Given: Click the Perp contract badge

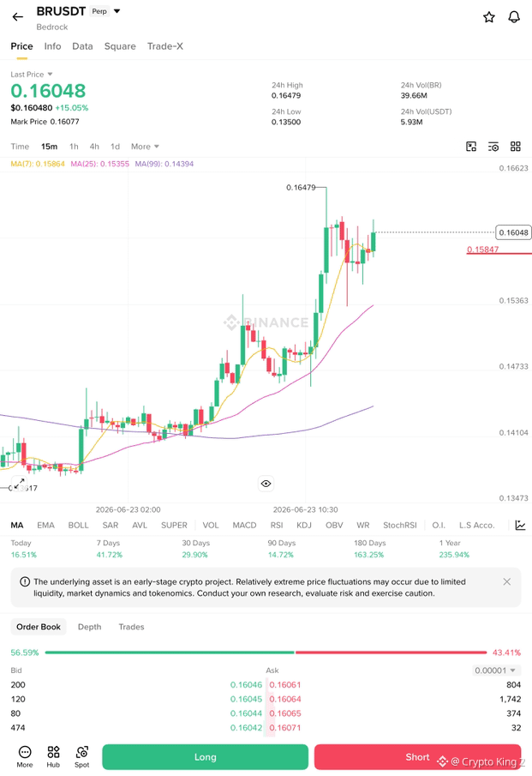Looking at the screenshot, I should point(99,11).
